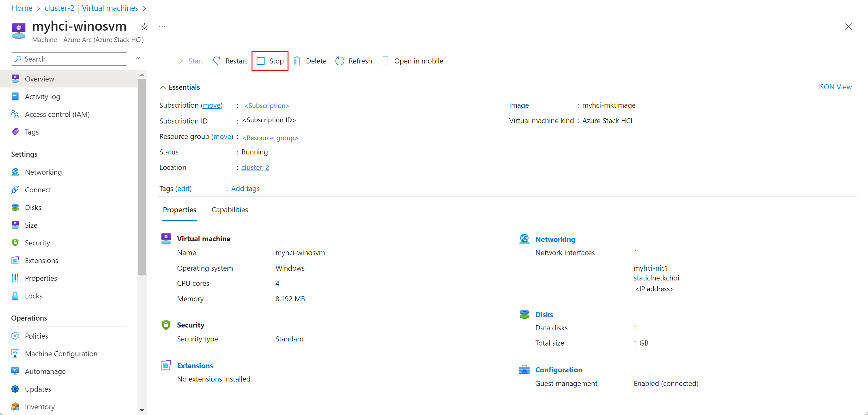Screen dimensions: 868x415
Task: Click the Refresh button label
Action: (x=360, y=61)
